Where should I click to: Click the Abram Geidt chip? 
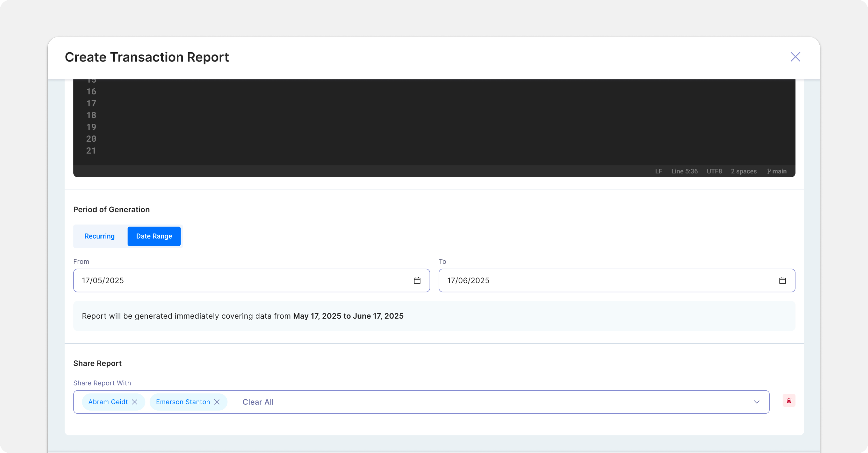(x=108, y=402)
